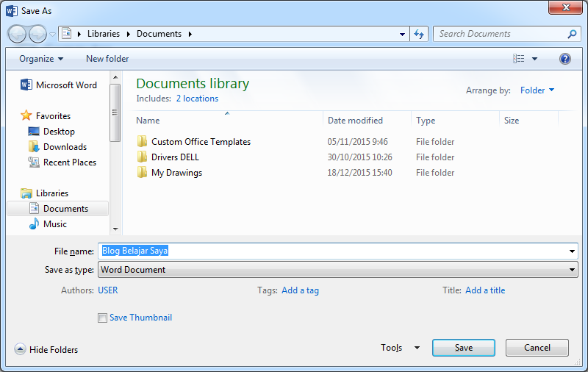Sort by the Size column header
Screen dimensions: 588x372
(x=512, y=121)
